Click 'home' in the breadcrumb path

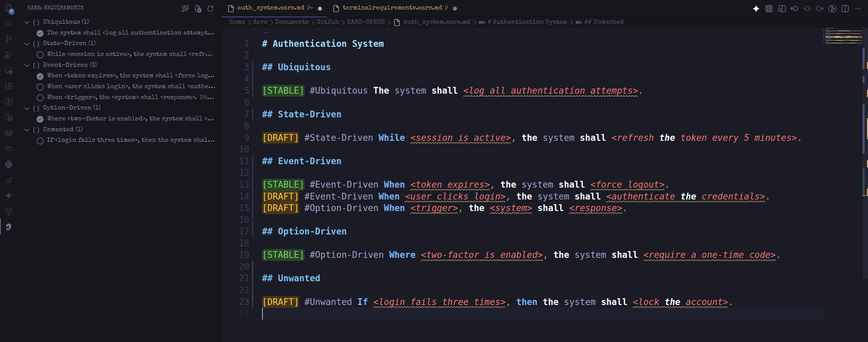tap(237, 22)
